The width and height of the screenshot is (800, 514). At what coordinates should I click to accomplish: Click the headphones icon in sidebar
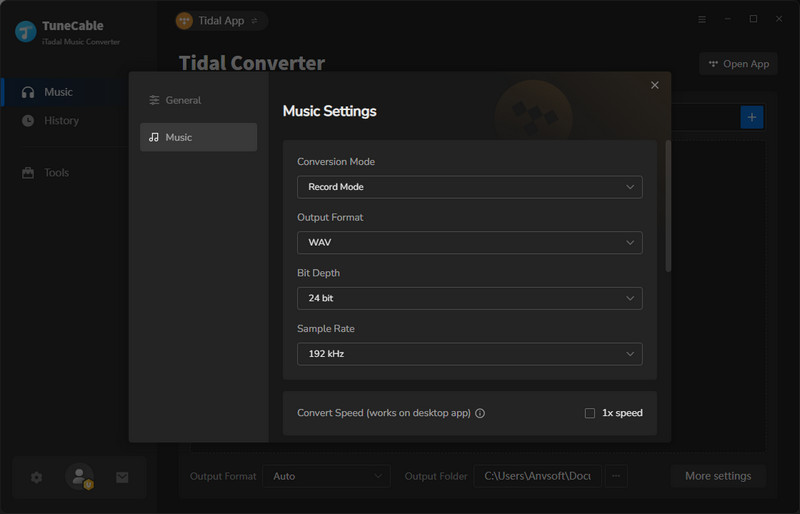click(x=28, y=92)
